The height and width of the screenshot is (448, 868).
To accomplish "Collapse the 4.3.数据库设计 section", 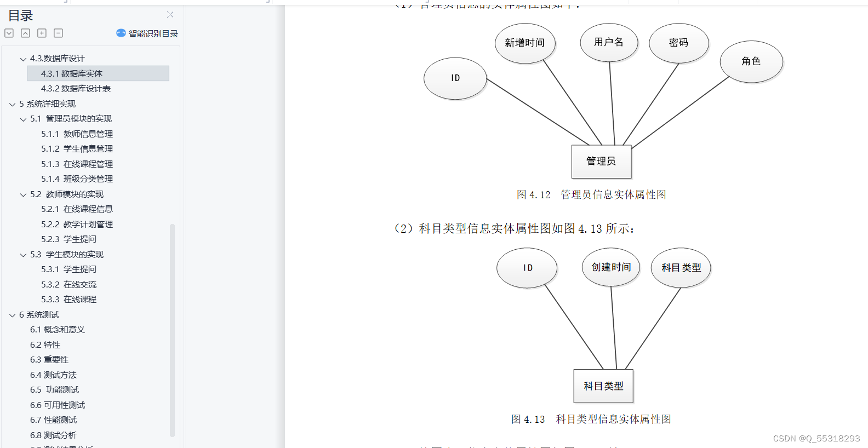I will click(23, 59).
